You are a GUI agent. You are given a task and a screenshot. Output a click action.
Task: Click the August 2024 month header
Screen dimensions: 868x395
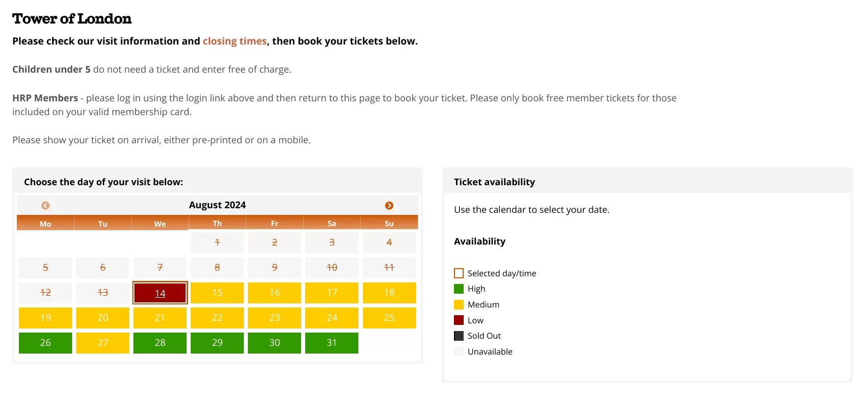click(217, 205)
